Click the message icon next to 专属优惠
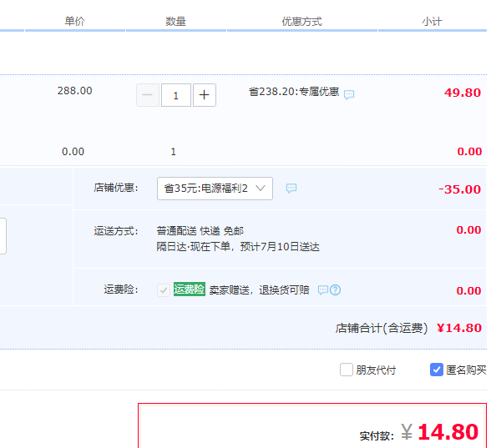Screen dimensions: 496x448 [x=349, y=94]
